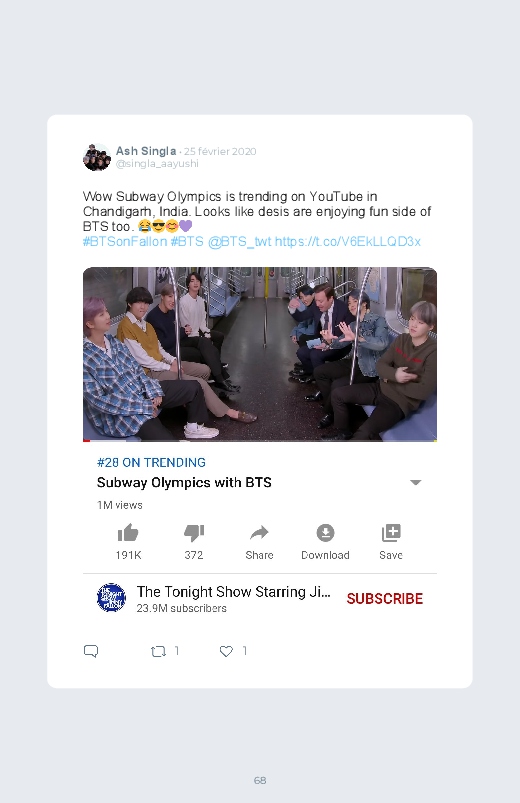
Task: Click the thumbs-down dislike icon
Action: click(x=194, y=533)
